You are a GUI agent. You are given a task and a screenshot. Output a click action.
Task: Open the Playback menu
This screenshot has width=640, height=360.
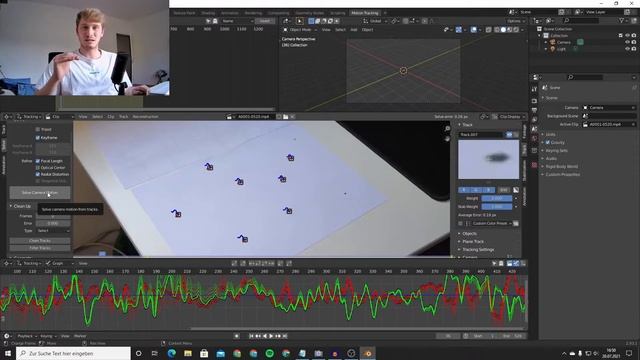tap(27, 336)
